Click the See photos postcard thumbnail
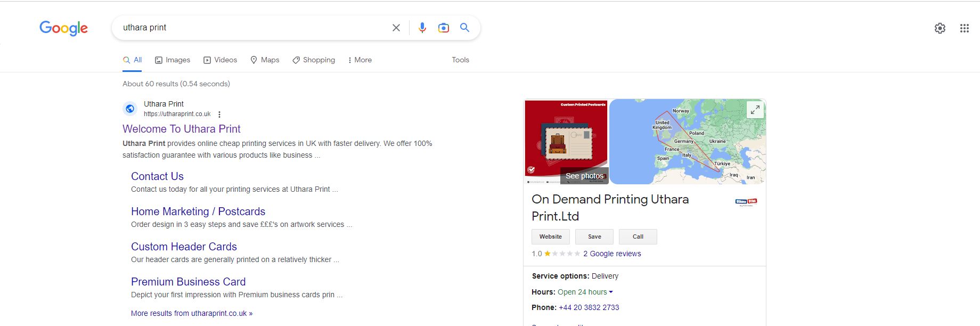 [x=566, y=142]
